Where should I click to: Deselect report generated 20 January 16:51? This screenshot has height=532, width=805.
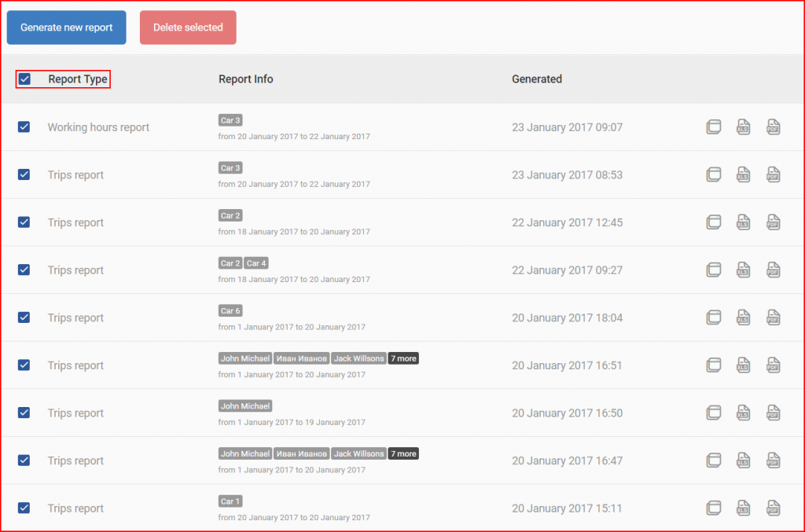24,365
